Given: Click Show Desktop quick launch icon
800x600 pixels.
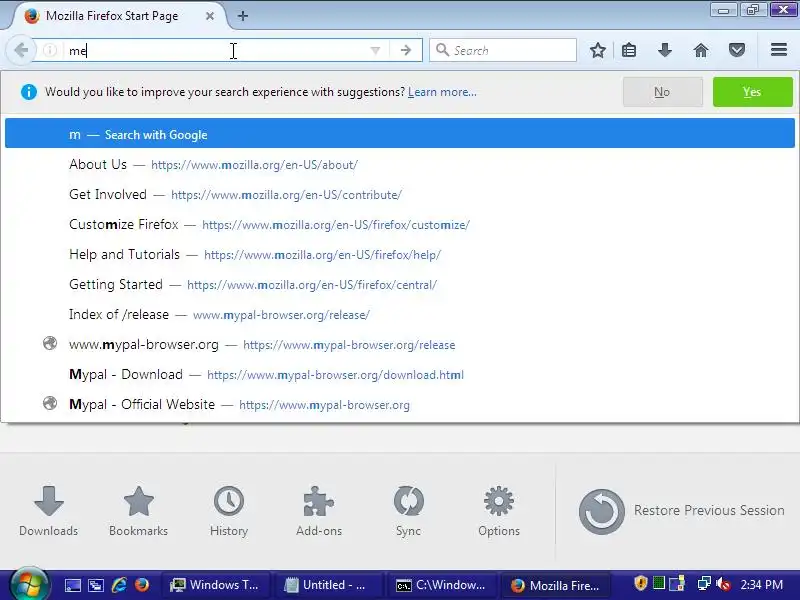Looking at the screenshot, I should pos(72,585).
